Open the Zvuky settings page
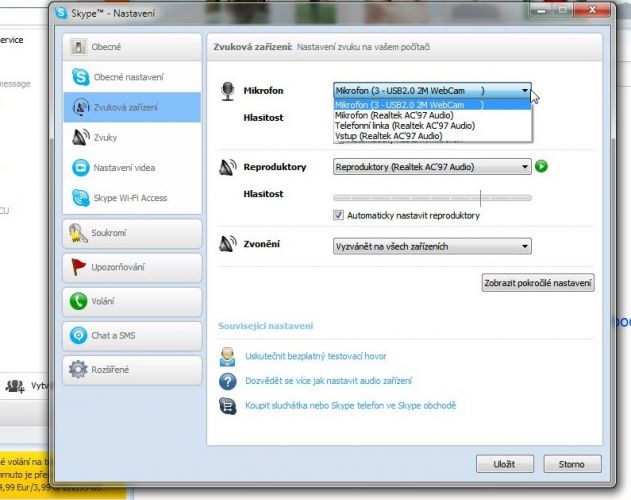Viewport: 631px width, 500px height. pos(132,137)
